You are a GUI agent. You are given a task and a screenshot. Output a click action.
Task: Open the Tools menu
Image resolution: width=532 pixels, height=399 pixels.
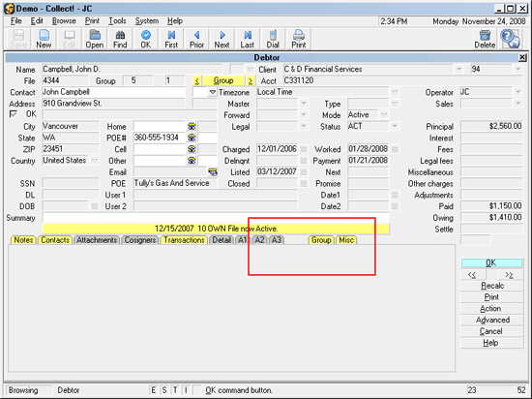117,21
